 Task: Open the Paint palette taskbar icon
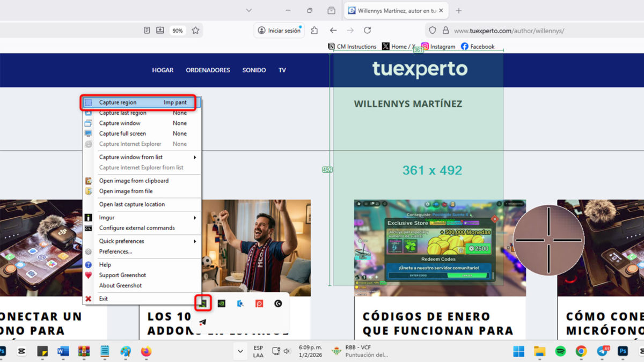(x=125, y=351)
